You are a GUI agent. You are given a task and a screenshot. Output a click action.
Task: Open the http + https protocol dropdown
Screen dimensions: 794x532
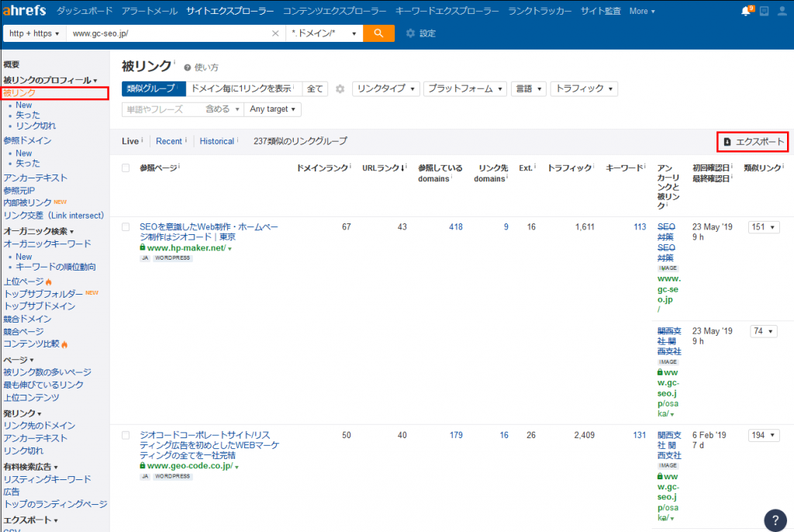tap(34, 33)
